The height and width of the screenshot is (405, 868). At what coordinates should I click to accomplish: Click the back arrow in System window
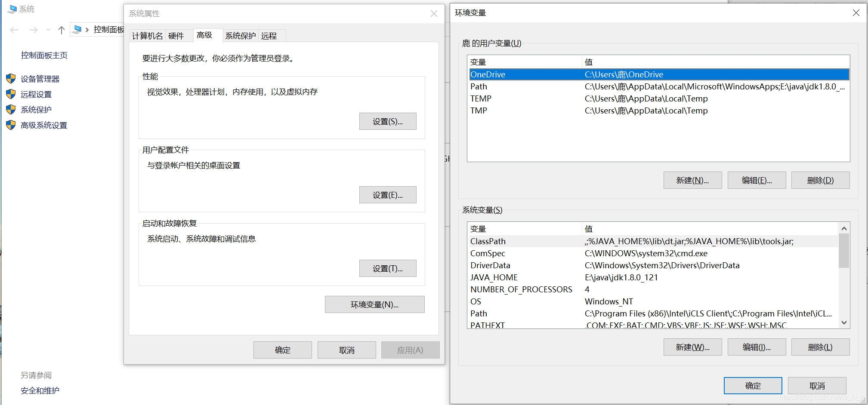(14, 30)
